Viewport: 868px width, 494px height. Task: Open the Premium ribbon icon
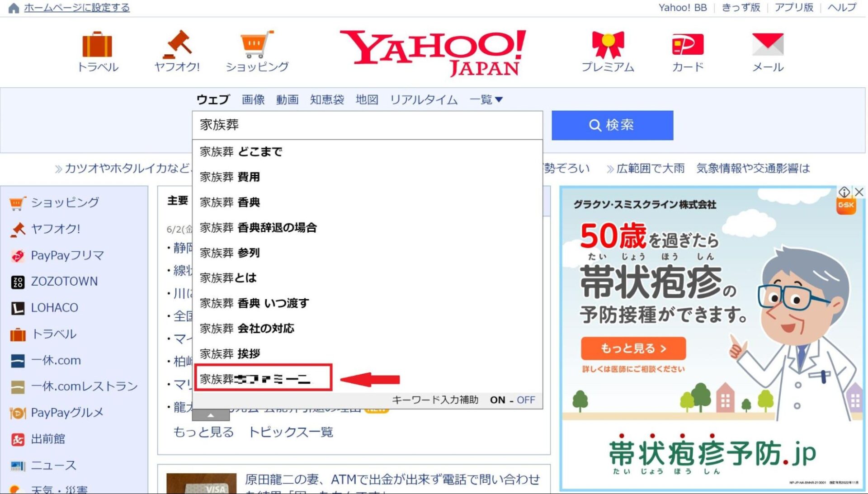coord(608,44)
